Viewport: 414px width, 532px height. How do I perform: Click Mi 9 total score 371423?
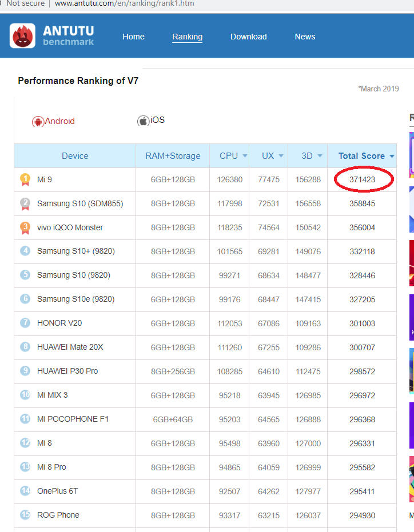click(x=363, y=179)
